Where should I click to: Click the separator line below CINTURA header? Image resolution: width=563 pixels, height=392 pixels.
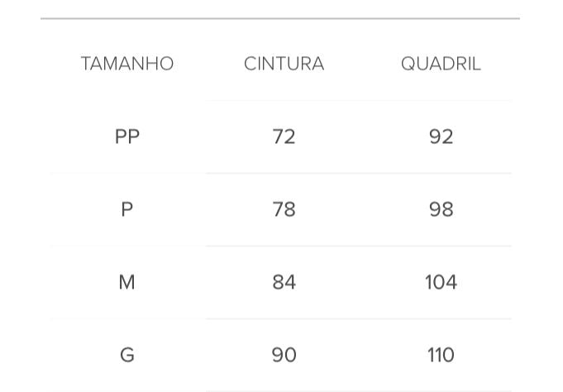[x=284, y=100]
